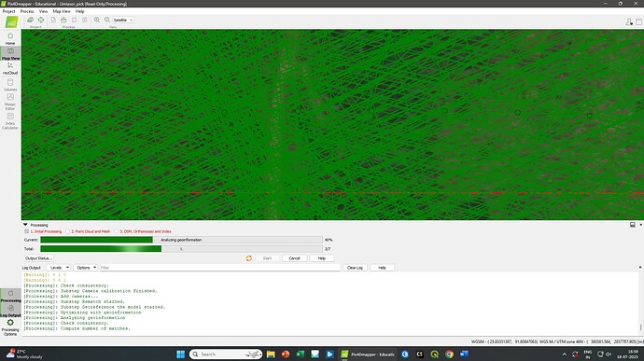Click the taskbar clock showing 16:59

click(628, 354)
